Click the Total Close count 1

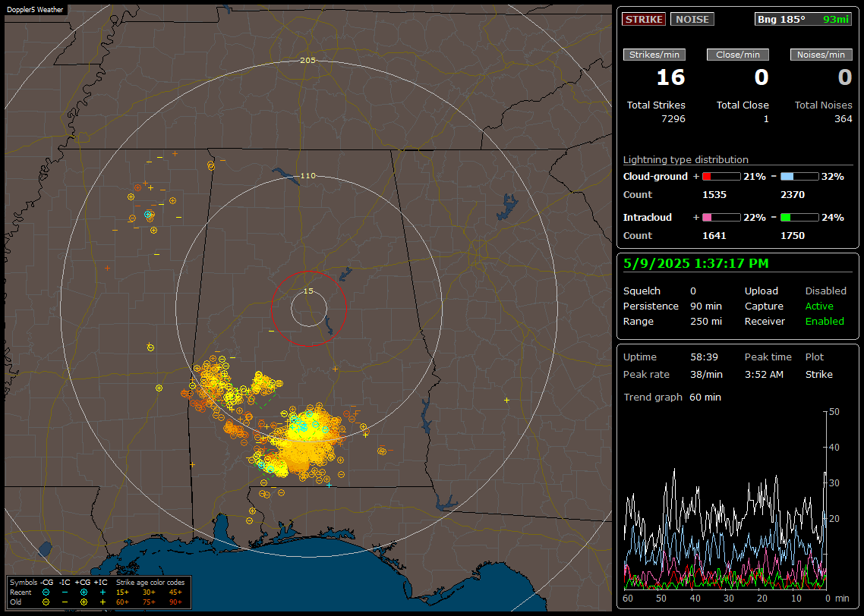click(766, 119)
